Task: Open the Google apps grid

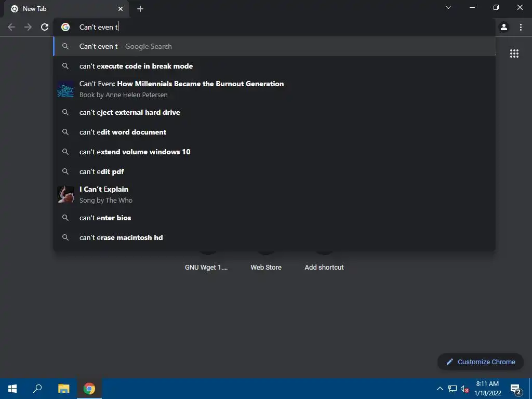Action: (514, 54)
